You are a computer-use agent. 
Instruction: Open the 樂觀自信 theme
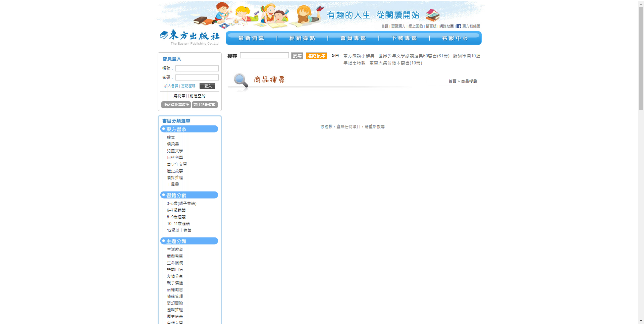tap(175, 270)
